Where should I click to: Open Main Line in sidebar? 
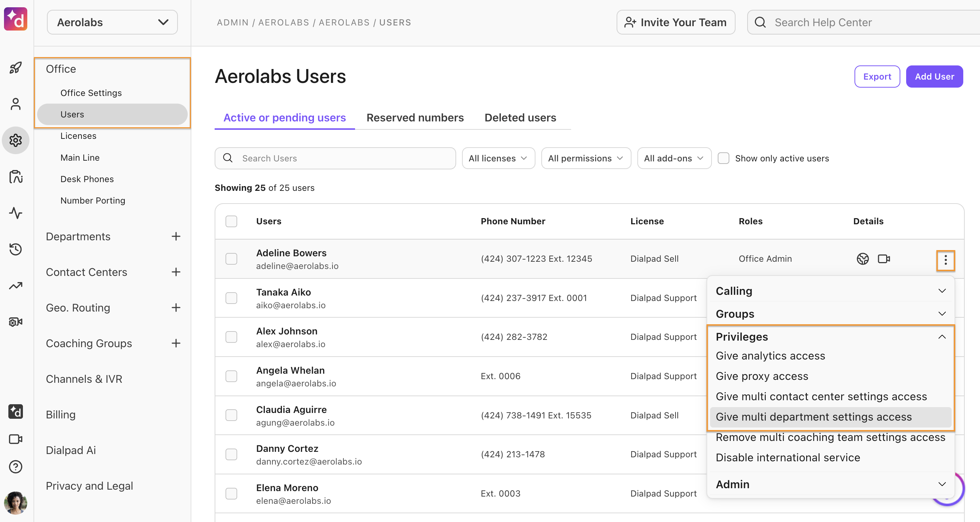80,157
